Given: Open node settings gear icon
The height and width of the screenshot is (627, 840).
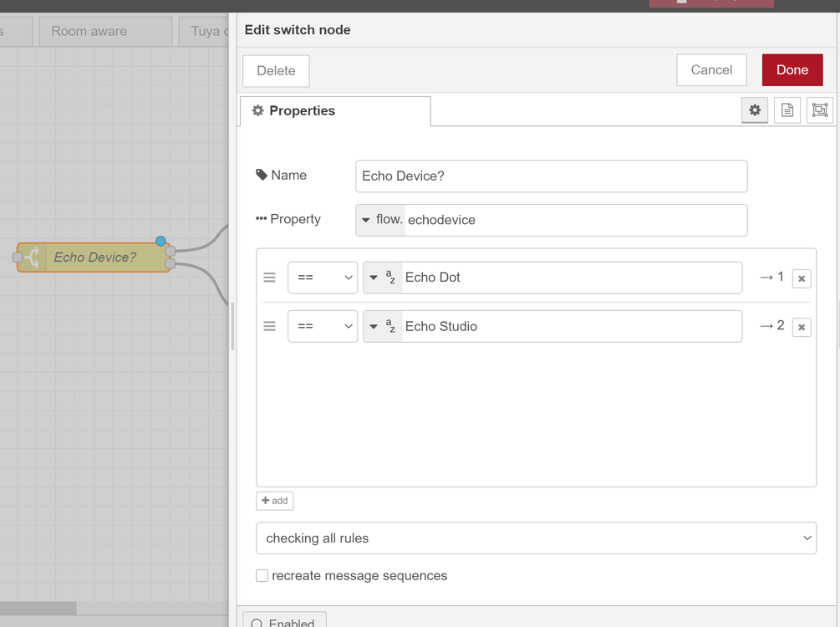Looking at the screenshot, I should pos(755,110).
